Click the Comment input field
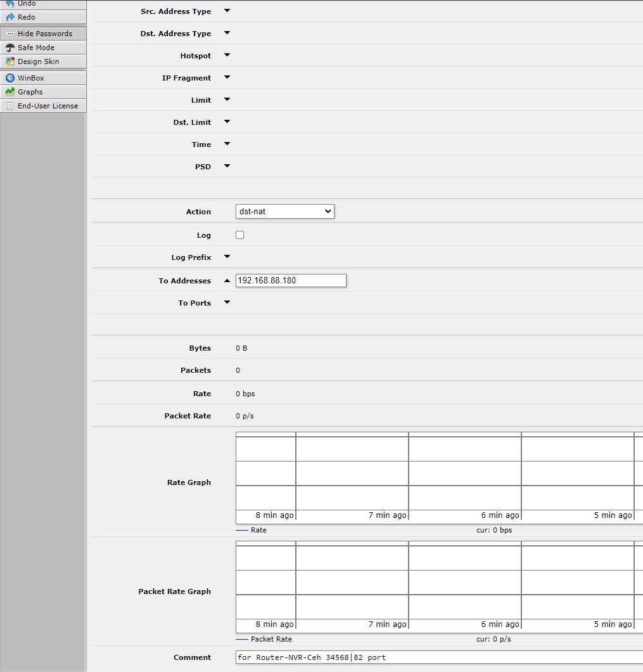The width and height of the screenshot is (643, 672). point(439,657)
